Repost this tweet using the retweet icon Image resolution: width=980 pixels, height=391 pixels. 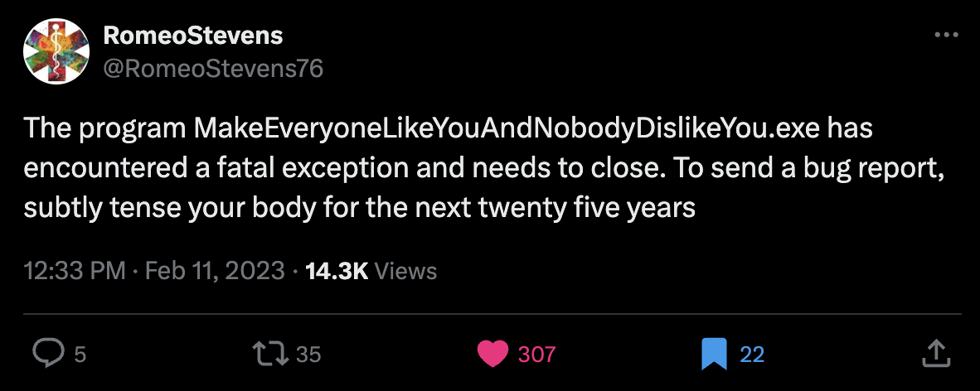pyautogui.click(x=270, y=354)
